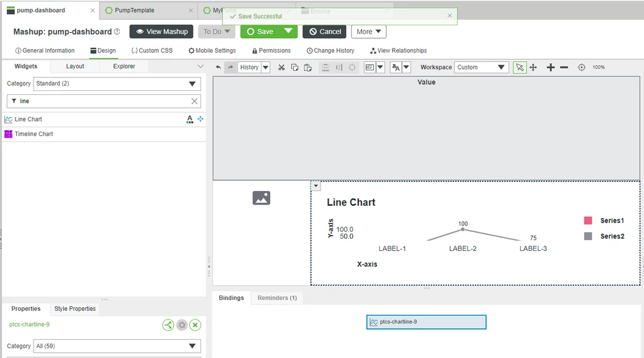Zoom out the workspace canvas
Image resolution: width=644 pixels, height=358 pixels.
[564, 68]
